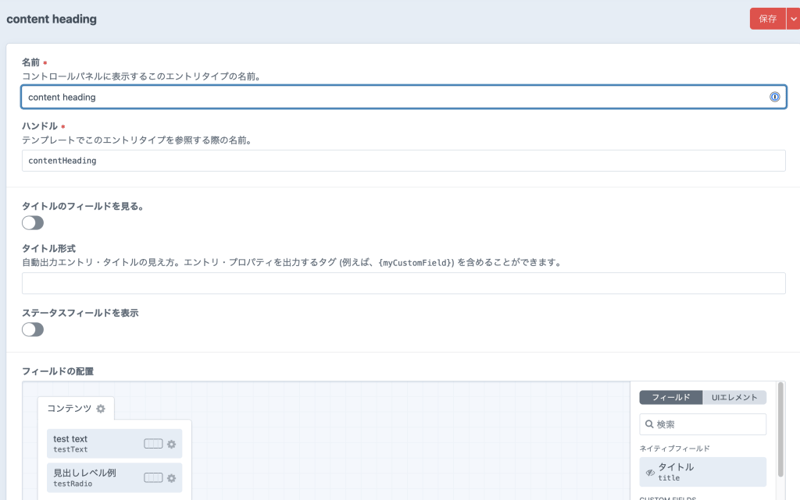Enable the タイトルのフィールドを見る toggle
This screenshot has height=500, width=800.
pos(33,223)
